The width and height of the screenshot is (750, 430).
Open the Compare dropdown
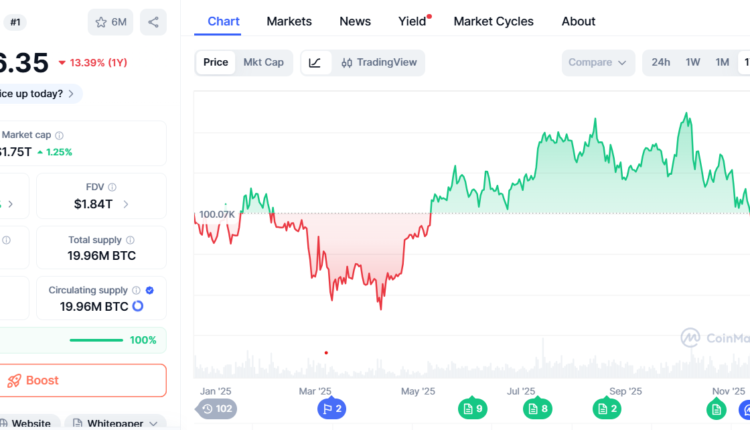(597, 62)
